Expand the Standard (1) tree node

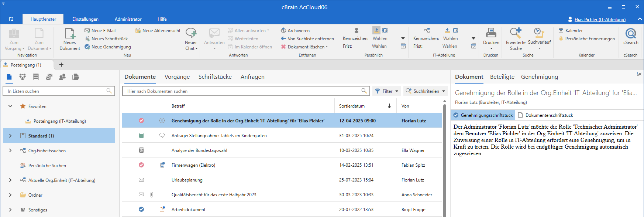coord(10,136)
